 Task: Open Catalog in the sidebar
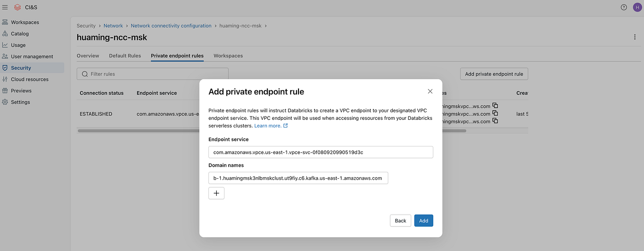coord(20,34)
